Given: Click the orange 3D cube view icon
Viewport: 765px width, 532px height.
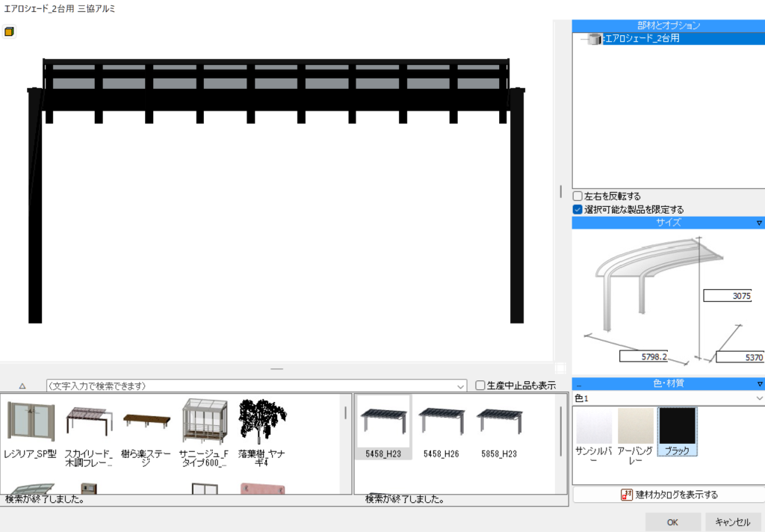Looking at the screenshot, I should point(9,32).
